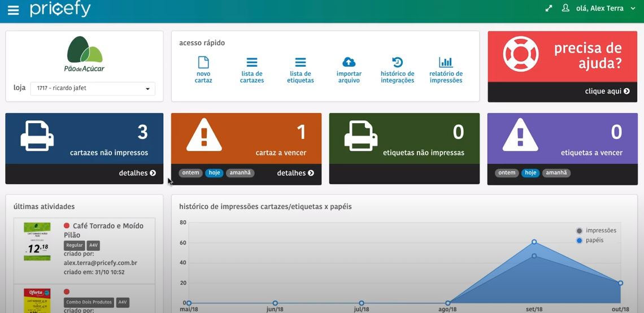644x313 pixels.
Task: Open detalhes for cartaz a vencer
Action: point(295,173)
